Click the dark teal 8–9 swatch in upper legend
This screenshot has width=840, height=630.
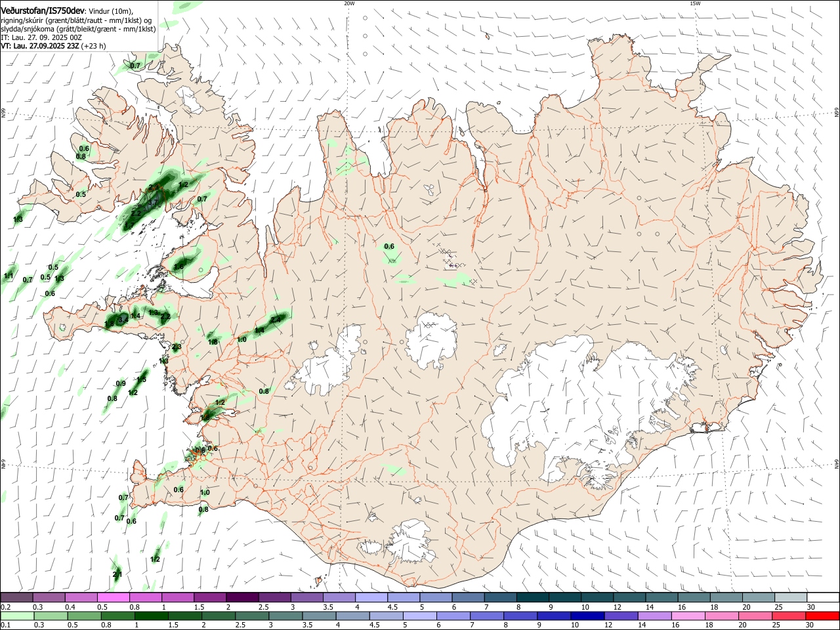click(534, 598)
